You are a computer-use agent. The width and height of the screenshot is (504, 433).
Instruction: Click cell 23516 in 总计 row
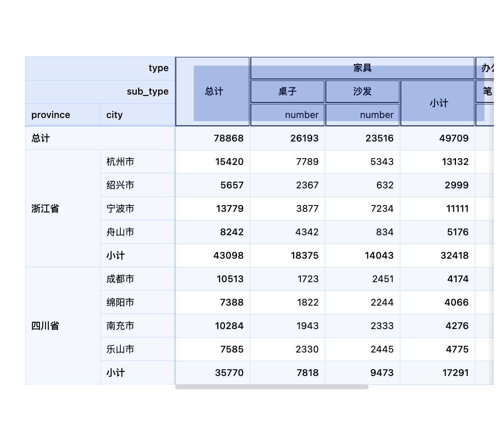click(363, 138)
